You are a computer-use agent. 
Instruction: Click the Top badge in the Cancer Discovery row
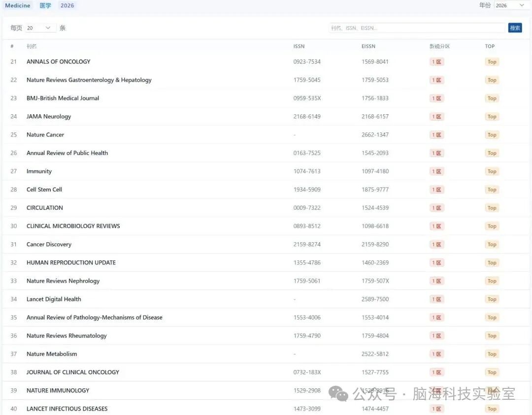492,245
